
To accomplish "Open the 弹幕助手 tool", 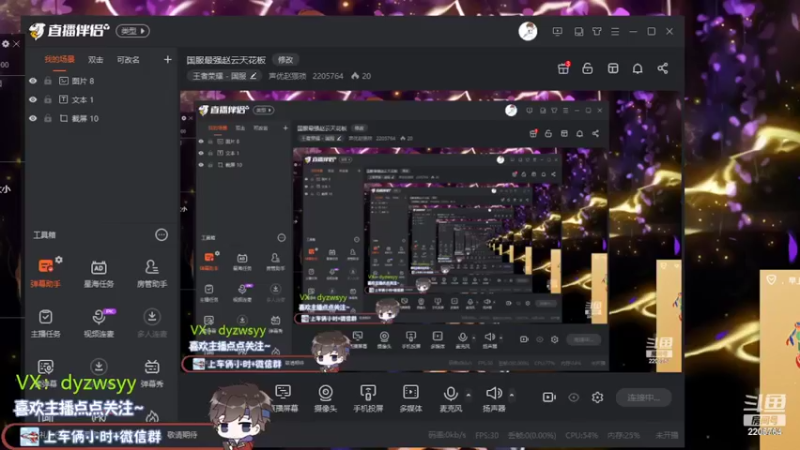I will 45,273.
